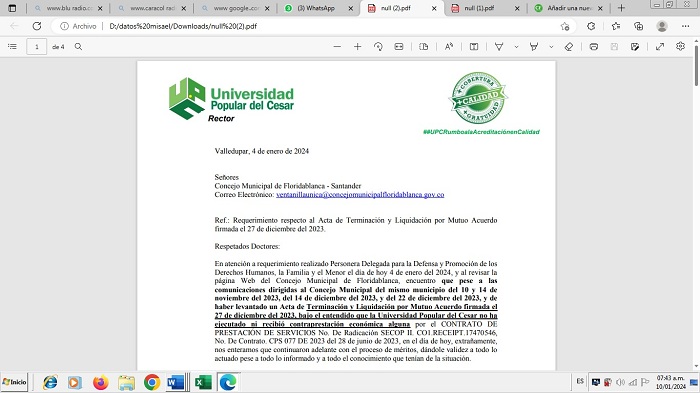Switch to the null (1).pdf tab
The height and width of the screenshot is (393, 700).
coord(485,8)
